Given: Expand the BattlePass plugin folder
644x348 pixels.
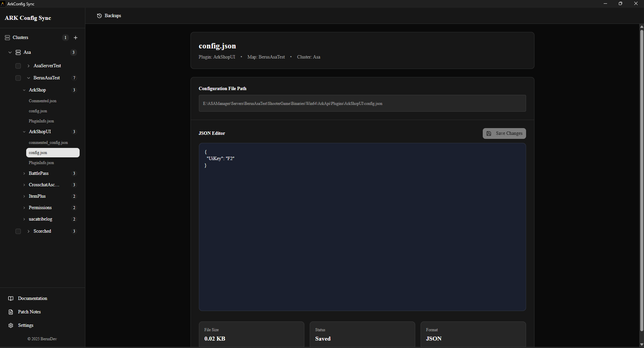Looking at the screenshot, I should [x=24, y=173].
